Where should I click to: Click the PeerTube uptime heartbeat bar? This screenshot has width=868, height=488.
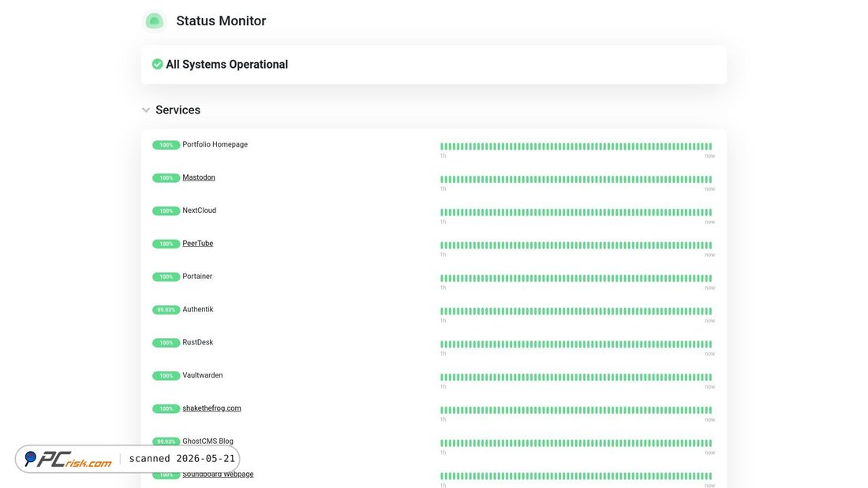[576, 245]
